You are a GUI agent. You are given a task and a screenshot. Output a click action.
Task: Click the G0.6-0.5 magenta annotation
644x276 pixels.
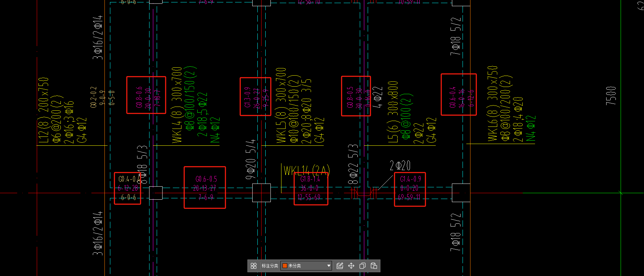pyautogui.click(x=206, y=179)
